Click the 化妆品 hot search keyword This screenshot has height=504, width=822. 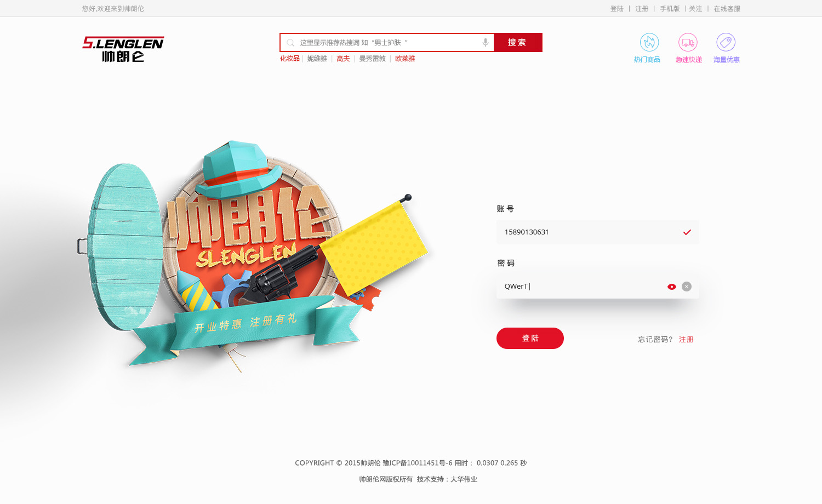click(290, 59)
